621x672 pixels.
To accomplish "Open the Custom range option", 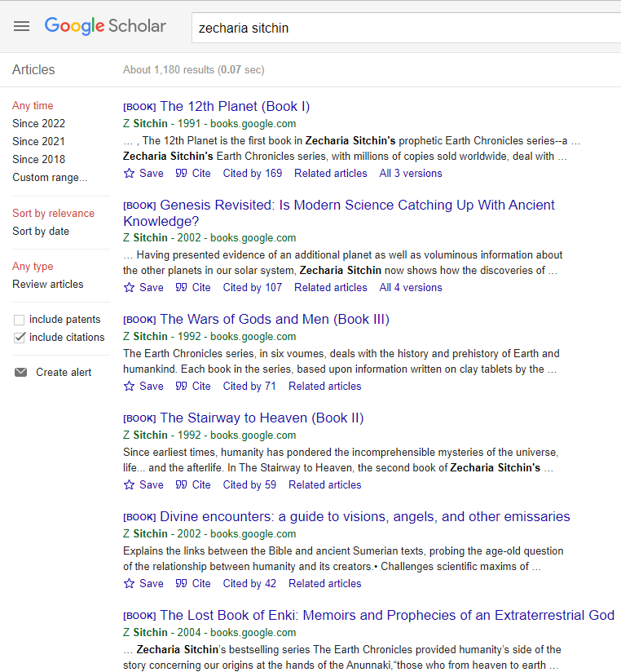I will click(x=50, y=178).
